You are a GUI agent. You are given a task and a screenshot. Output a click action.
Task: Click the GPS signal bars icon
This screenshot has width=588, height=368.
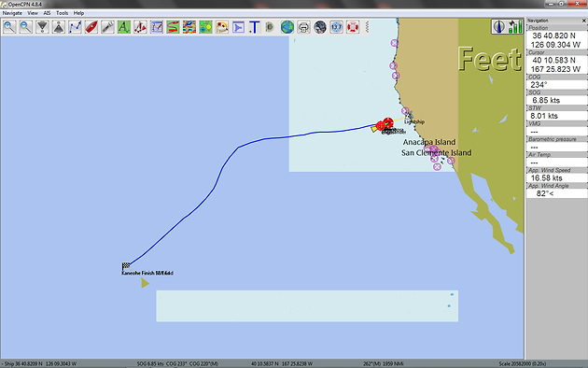tap(515, 27)
